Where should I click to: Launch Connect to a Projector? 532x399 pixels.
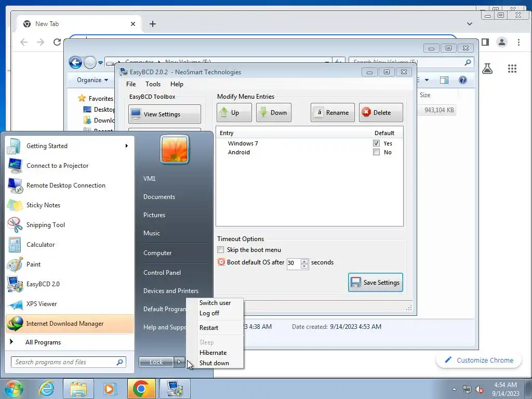point(70,166)
